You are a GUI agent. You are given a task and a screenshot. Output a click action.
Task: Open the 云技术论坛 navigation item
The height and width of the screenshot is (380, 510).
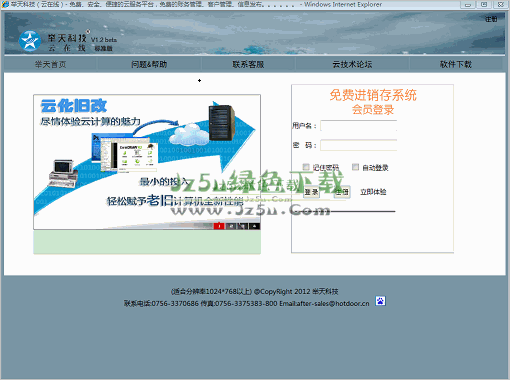tap(352, 64)
